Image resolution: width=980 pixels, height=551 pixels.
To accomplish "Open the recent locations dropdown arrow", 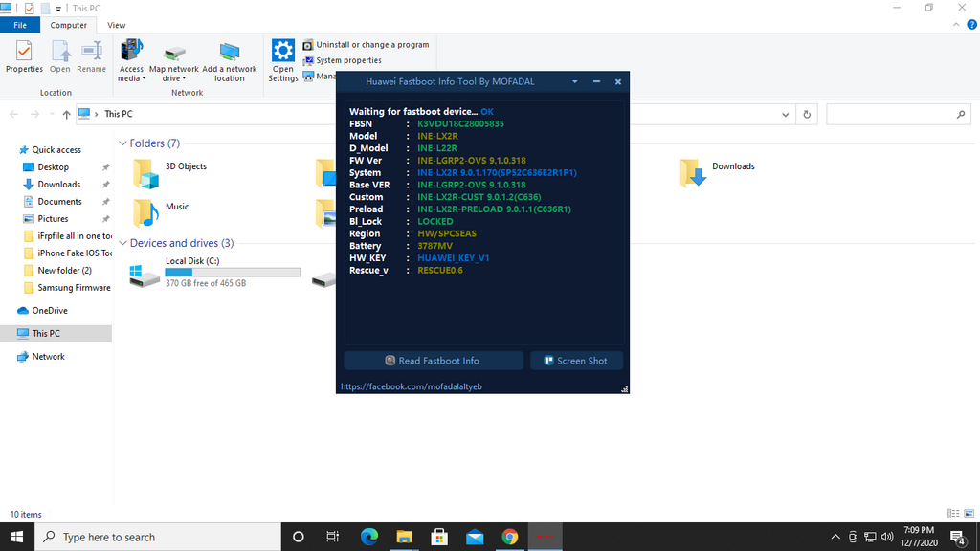I will coord(52,115).
